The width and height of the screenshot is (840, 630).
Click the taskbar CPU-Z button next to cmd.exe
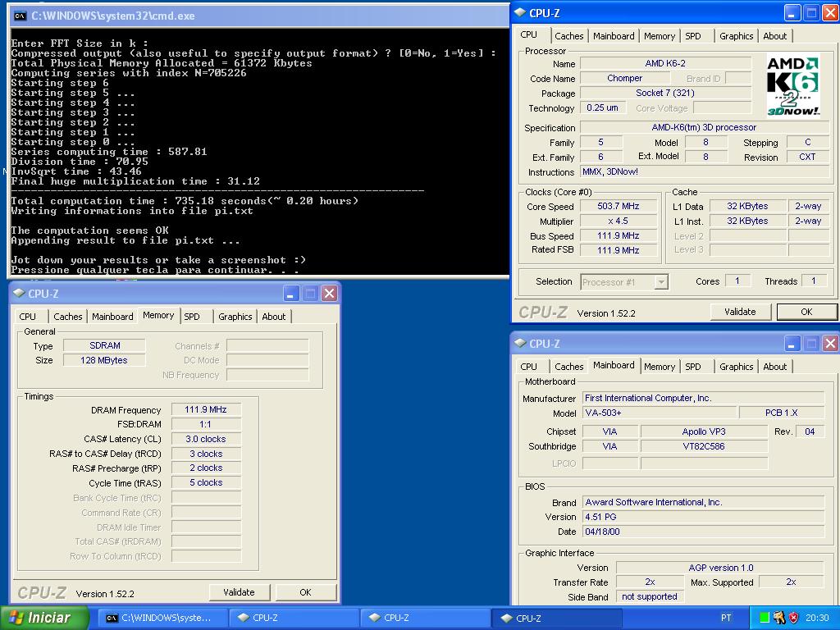click(294, 618)
